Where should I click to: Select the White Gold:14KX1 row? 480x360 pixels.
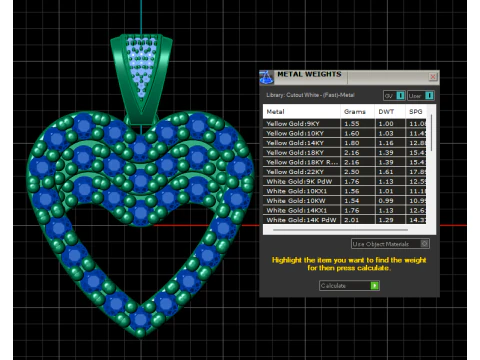[x=345, y=210]
